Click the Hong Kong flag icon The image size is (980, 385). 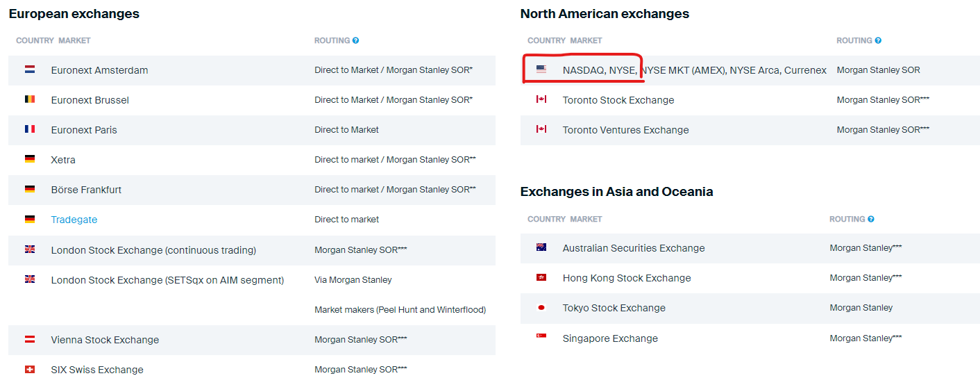point(541,277)
